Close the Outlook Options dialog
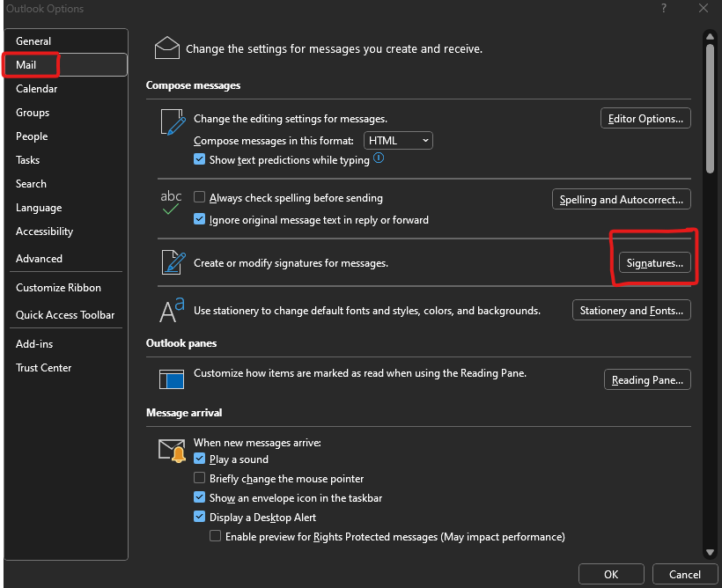722x588 pixels. pos(704,8)
